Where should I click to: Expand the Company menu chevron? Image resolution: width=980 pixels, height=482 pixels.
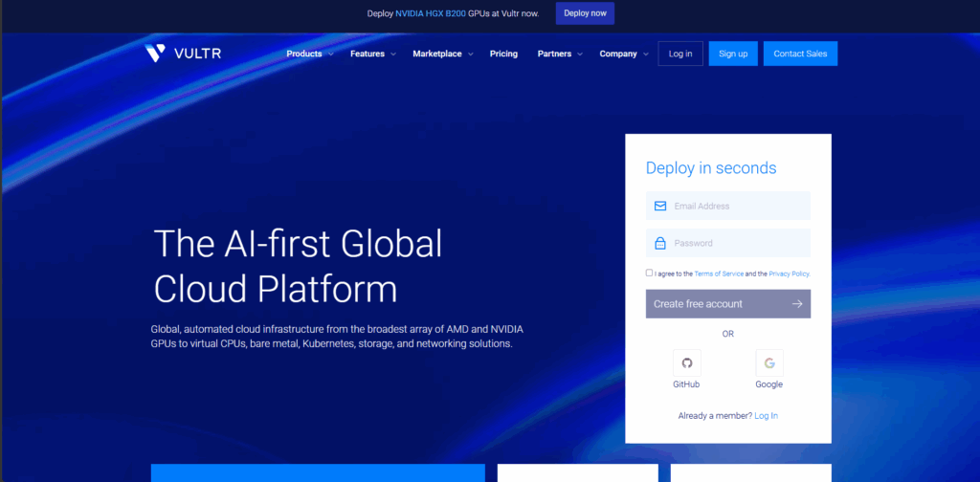646,55
